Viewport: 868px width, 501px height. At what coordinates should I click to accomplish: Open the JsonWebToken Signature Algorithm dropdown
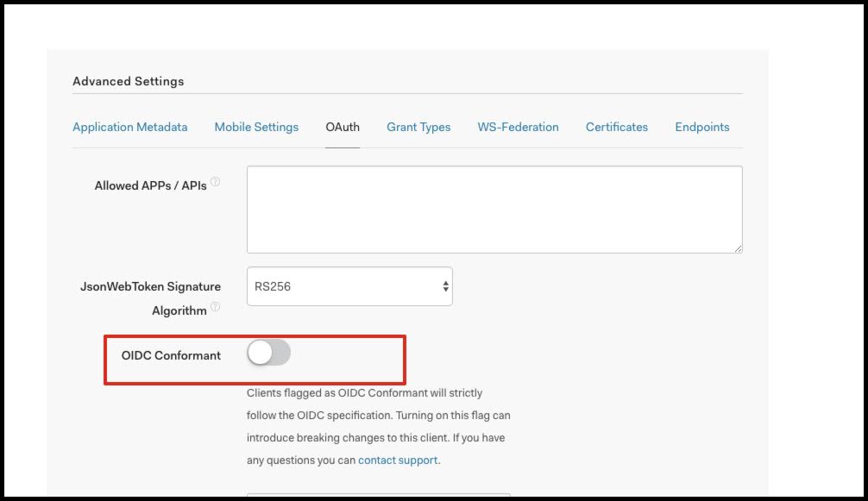click(349, 286)
